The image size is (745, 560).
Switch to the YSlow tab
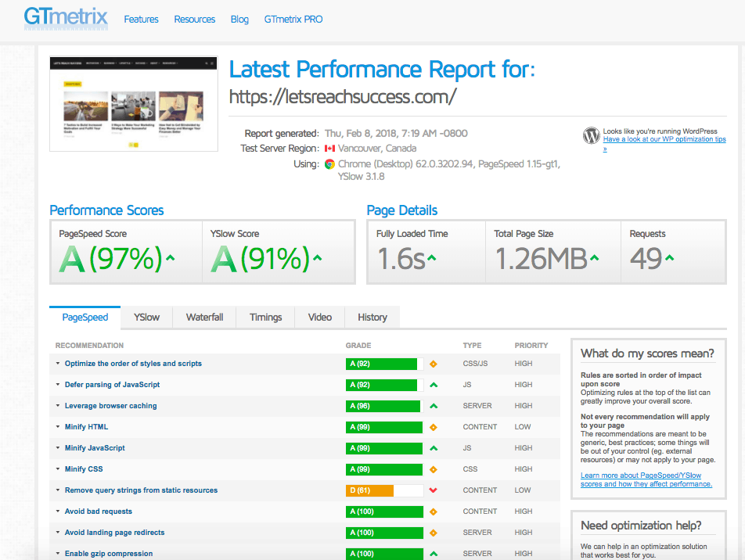pos(146,317)
